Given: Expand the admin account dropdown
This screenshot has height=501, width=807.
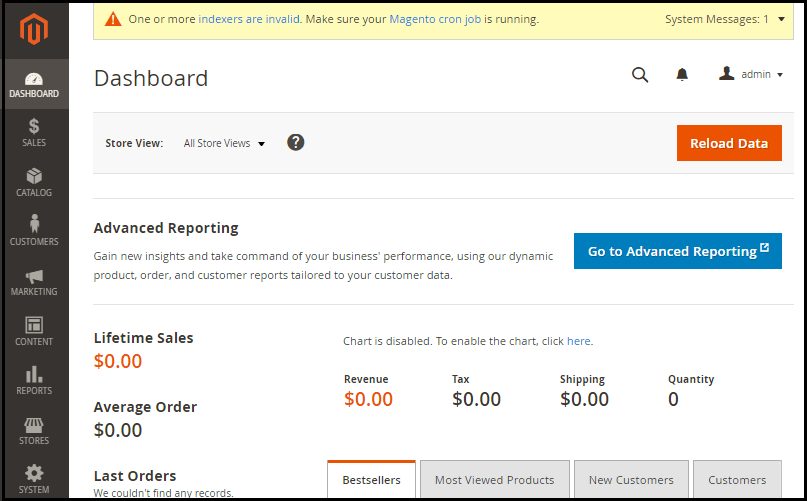Looking at the screenshot, I should (x=751, y=75).
